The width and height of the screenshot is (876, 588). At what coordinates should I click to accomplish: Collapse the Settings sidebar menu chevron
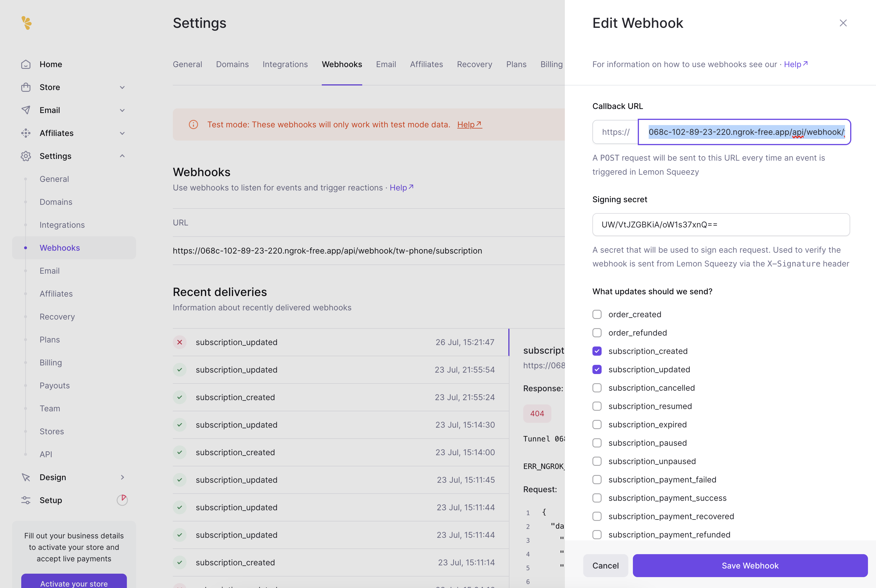pos(122,156)
